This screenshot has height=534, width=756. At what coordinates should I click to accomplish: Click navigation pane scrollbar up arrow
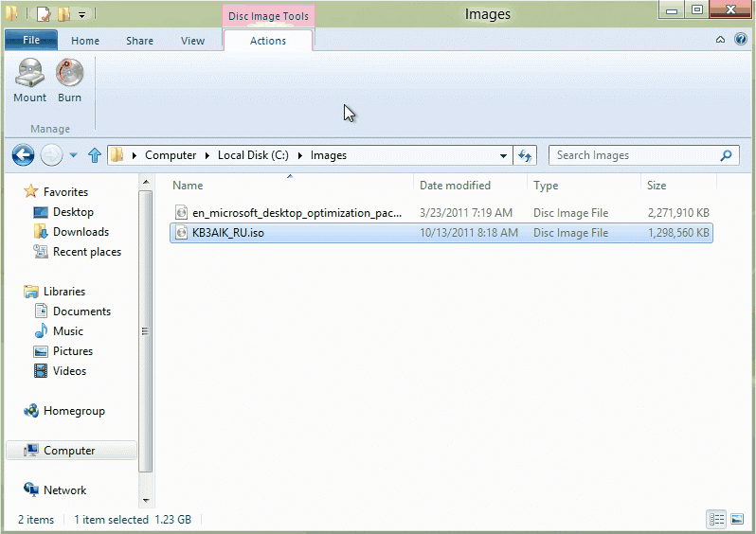(146, 183)
